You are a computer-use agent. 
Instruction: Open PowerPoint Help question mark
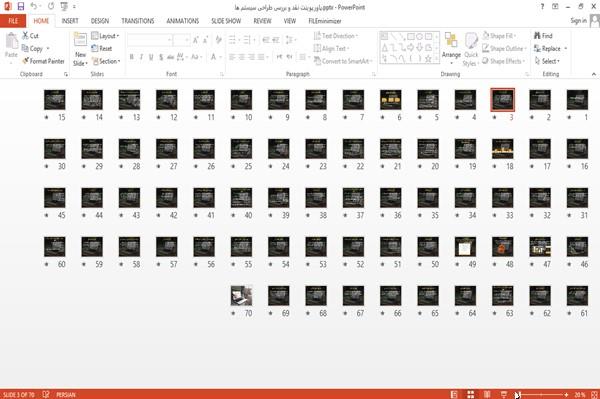542,7
